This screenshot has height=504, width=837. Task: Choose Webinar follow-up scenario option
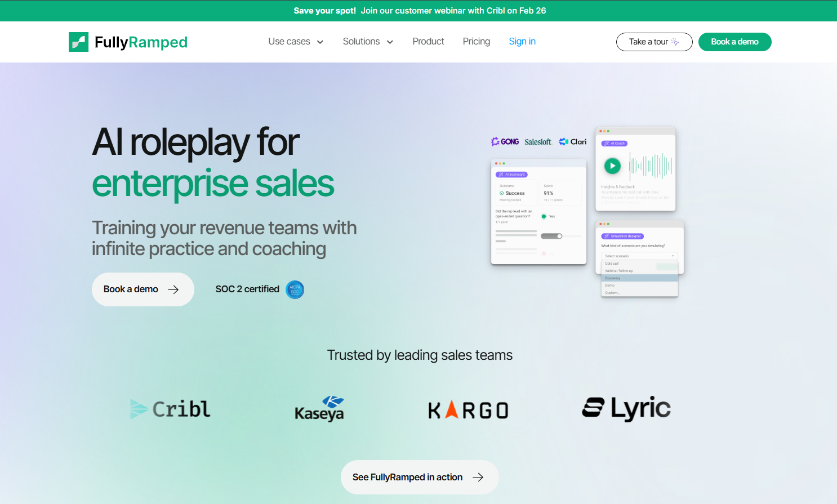(639, 271)
